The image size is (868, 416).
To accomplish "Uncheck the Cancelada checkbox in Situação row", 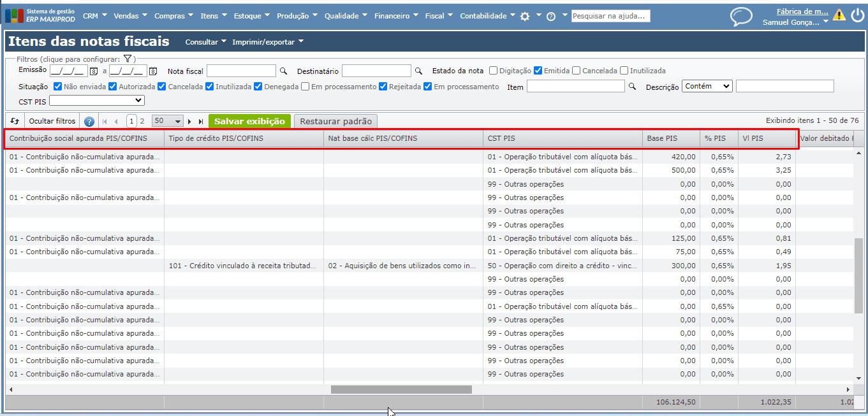I will [163, 86].
